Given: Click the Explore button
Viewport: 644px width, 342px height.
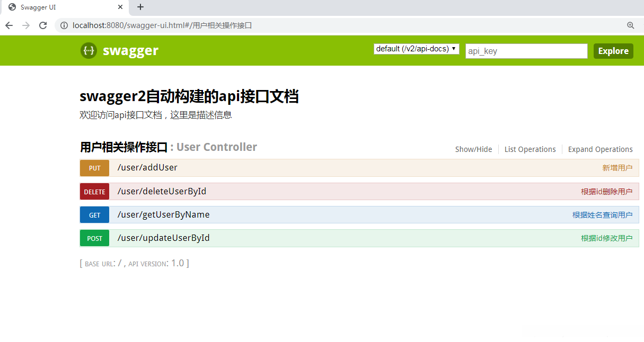Looking at the screenshot, I should pos(613,51).
